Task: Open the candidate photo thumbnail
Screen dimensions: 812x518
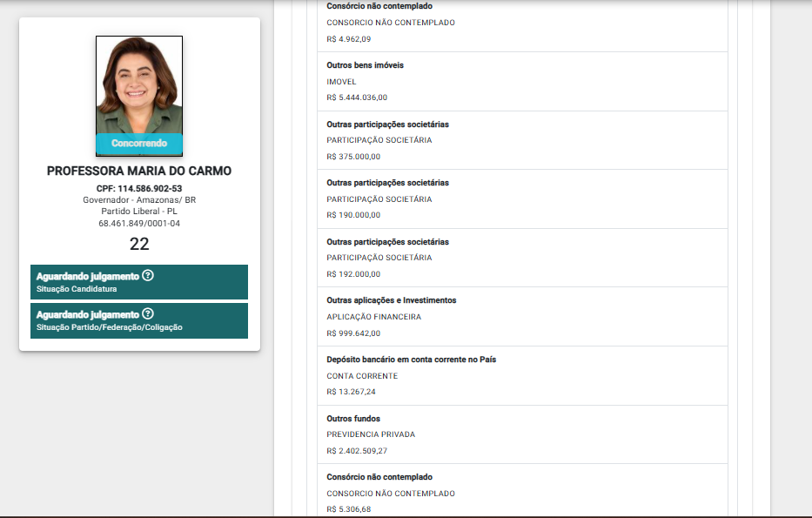Action: coord(139,96)
